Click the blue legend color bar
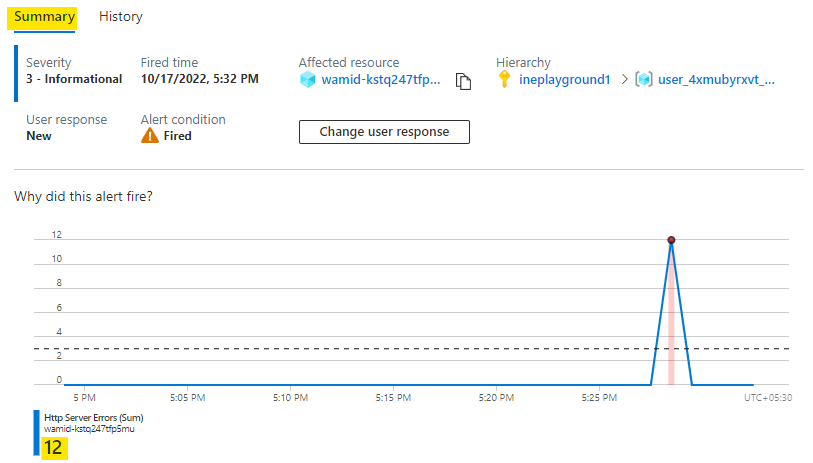The height and width of the screenshot is (463, 813). [37, 432]
